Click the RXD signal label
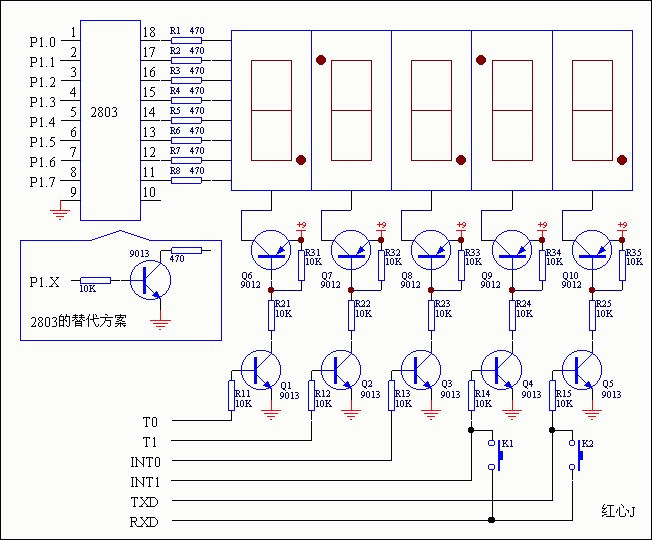Screen dimensions: 652x540 click(144, 521)
